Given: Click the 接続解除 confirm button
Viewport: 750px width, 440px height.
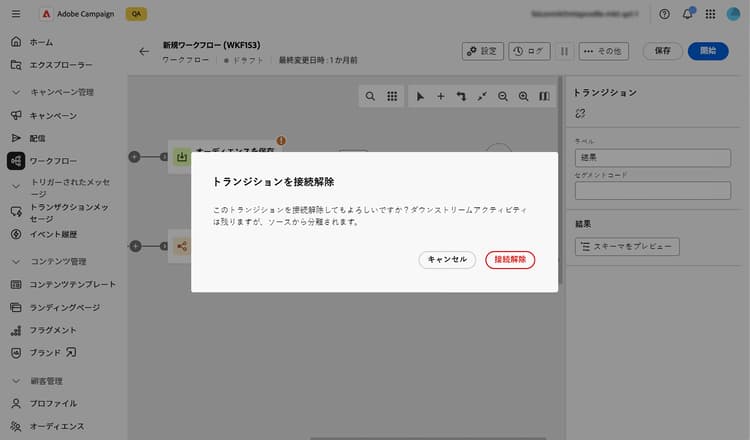Looking at the screenshot, I should click(x=510, y=260).
